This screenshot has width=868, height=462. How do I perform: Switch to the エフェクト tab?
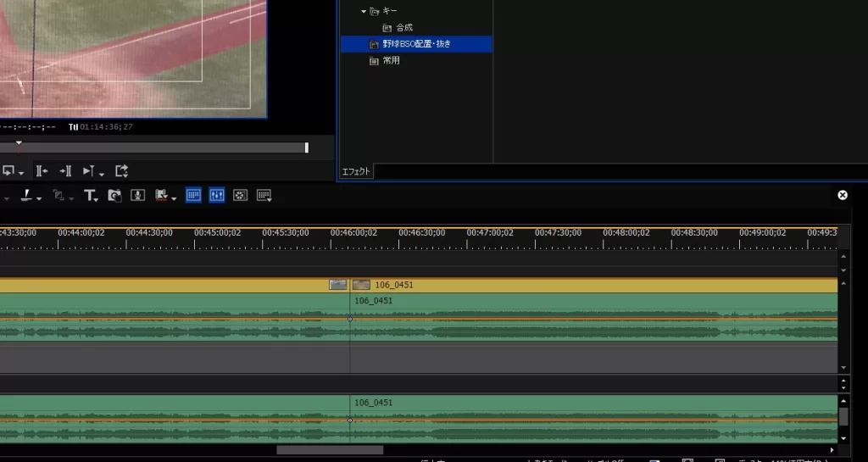[356, 172]
